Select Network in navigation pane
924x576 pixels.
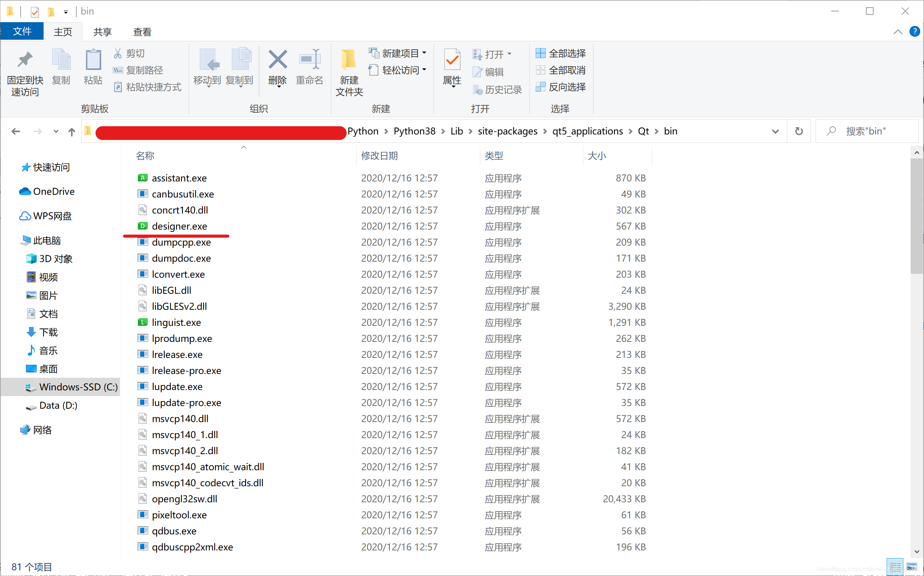[36, 430]
